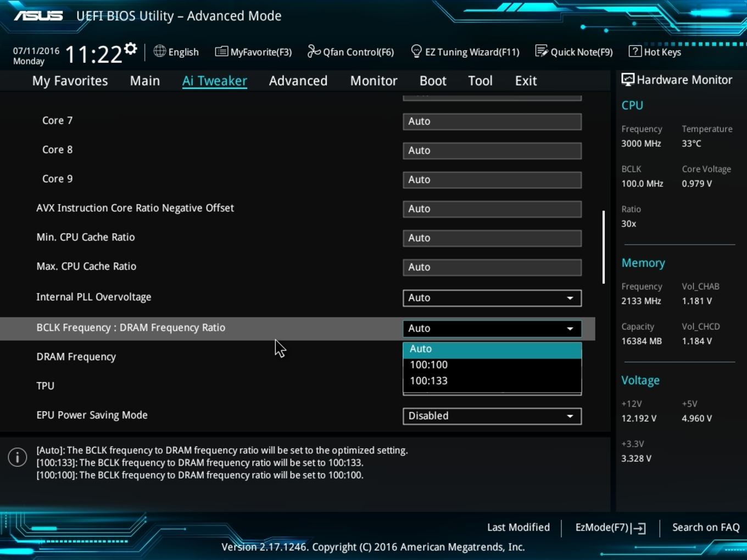This screenshot has width=747, height=560.
Task: Click BCLK ratio dropdown arrow
Action: (570, 328)
